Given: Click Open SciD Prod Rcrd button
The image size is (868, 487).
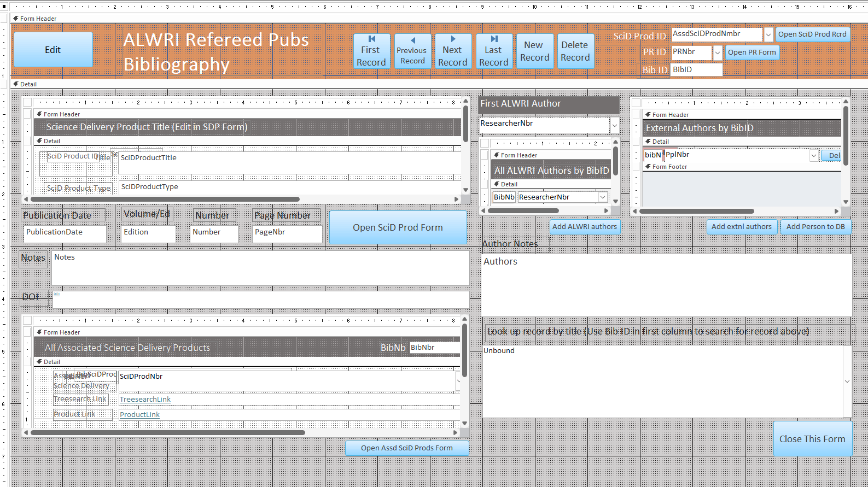Looking at the screenshot, I should coord(812,34).
